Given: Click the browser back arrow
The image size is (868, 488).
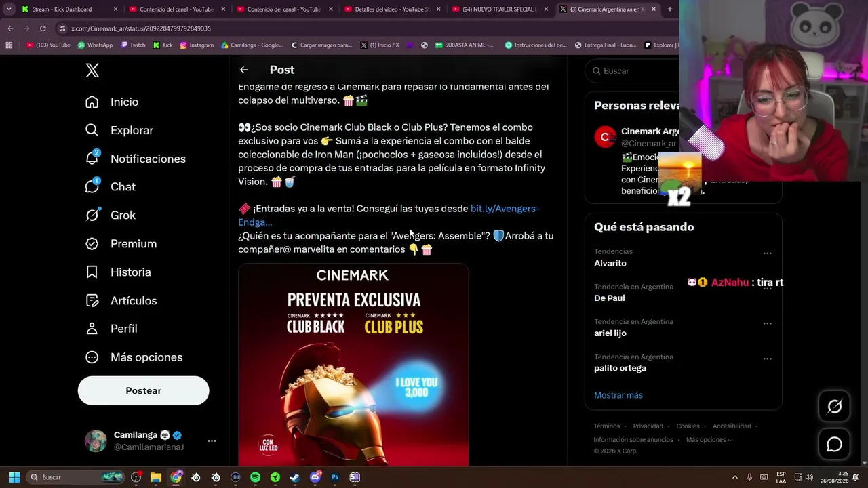Looking at the screenshot, I should pyautogui.click(x=10, y=28).
